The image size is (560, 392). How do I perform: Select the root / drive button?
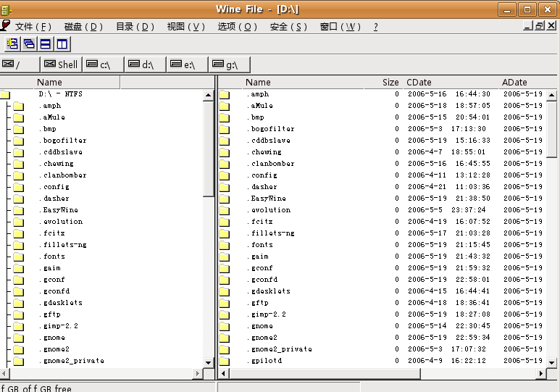20,64
